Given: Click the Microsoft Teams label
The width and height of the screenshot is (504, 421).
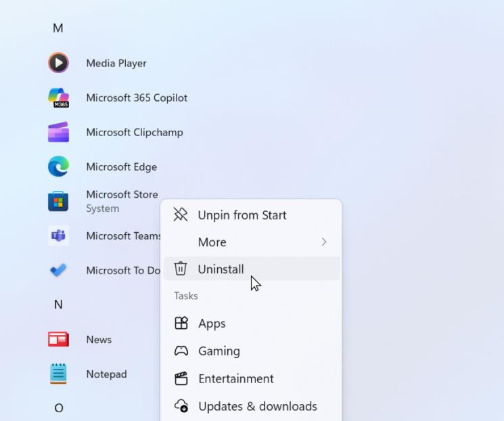Looking at the screenshot, I should pyautogui.click(x=124, y=236).
